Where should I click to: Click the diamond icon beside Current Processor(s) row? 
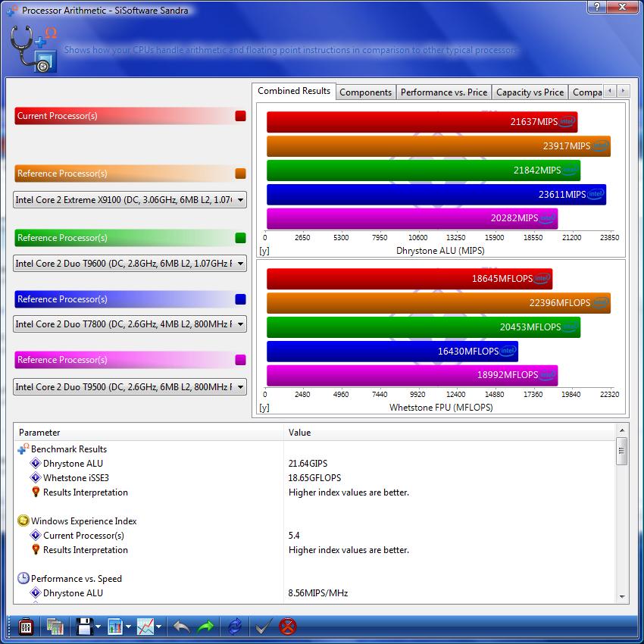36,535
